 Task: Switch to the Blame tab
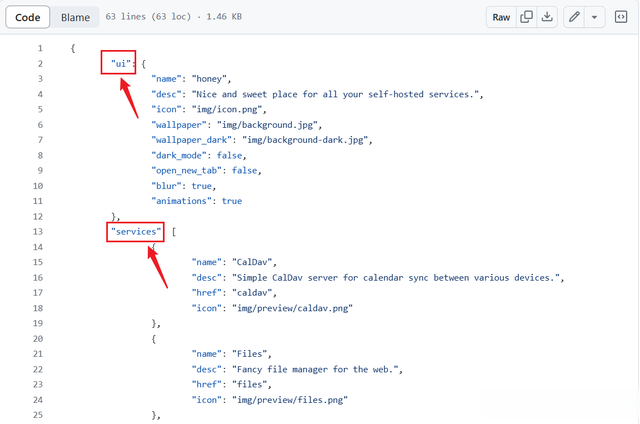(x=75, y=17)
